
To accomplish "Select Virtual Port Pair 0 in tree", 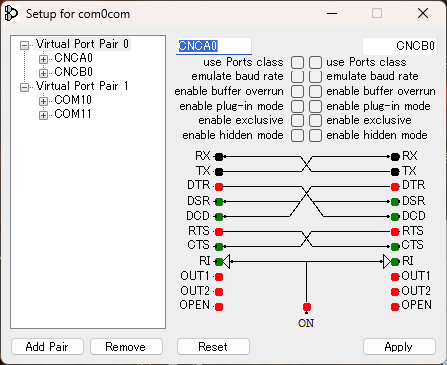I will pyautogui.click(x=82, y=44).
